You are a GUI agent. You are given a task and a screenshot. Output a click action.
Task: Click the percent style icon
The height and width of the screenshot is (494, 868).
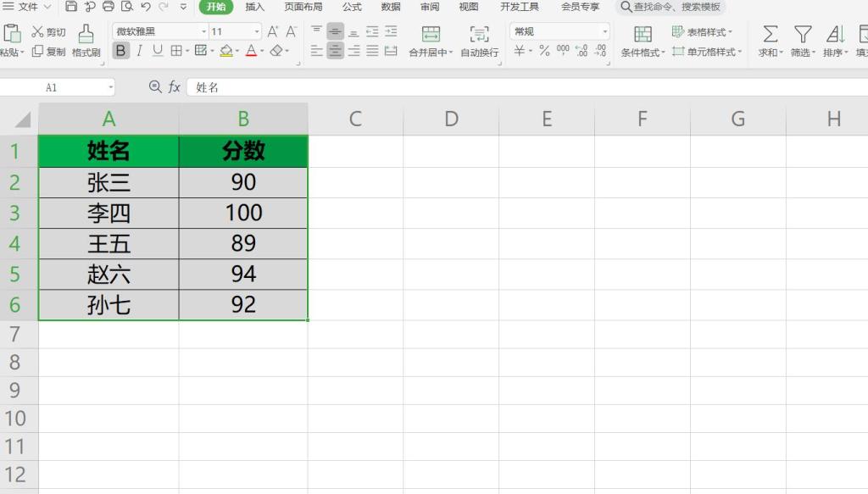point(544,51)
